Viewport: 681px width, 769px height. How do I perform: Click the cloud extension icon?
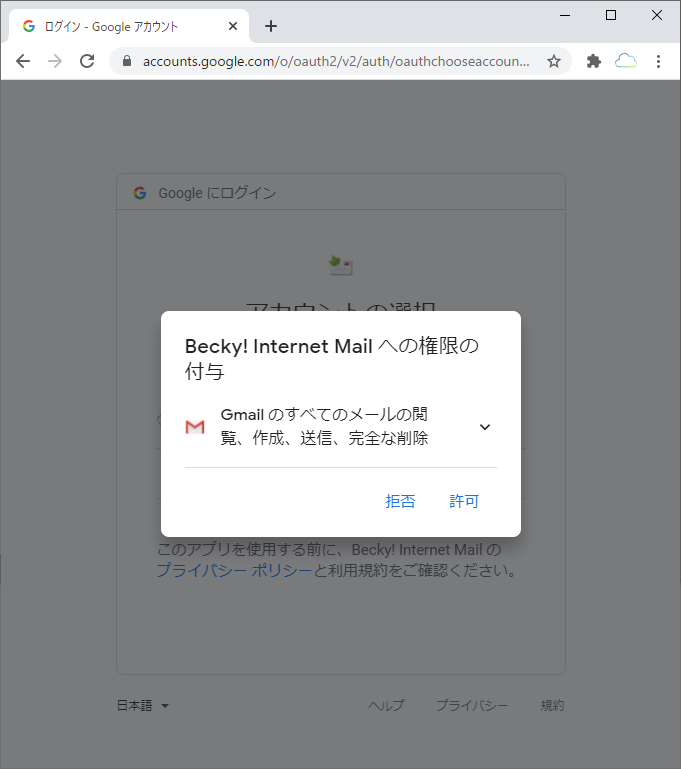tap(626, 61)
